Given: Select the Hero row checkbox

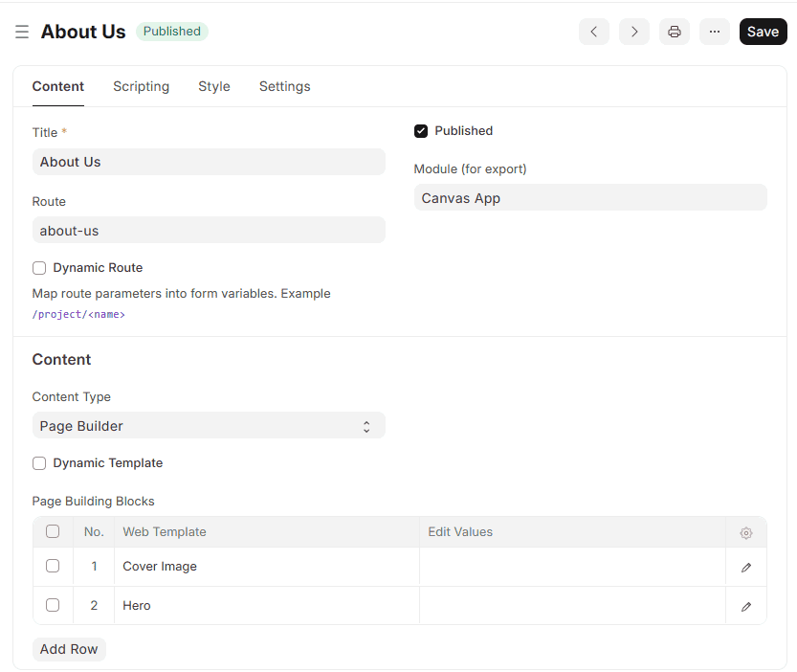Looking at the screenshot, I should [53, 605].
